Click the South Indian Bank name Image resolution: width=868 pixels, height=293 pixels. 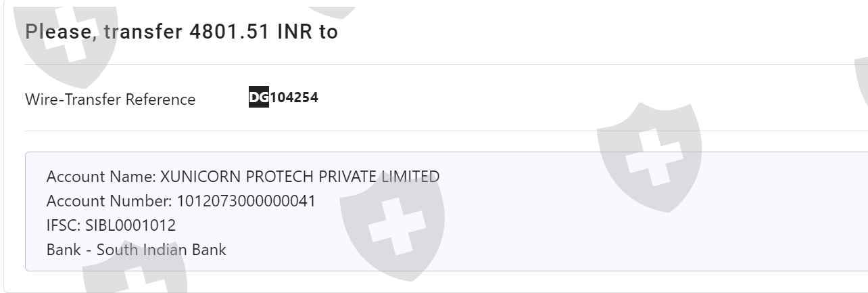(x=161, y=250)
